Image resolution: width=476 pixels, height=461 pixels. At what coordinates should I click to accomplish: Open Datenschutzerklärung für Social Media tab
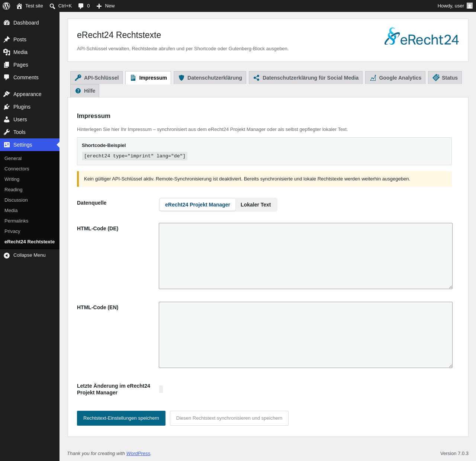(306, 78)
